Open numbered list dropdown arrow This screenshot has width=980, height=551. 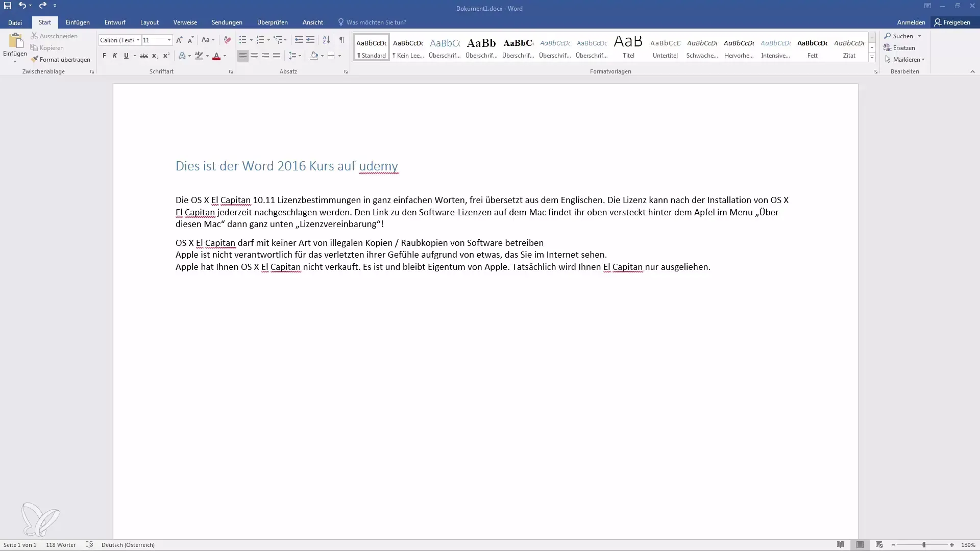pyautogui.click(x=268, y=40)
